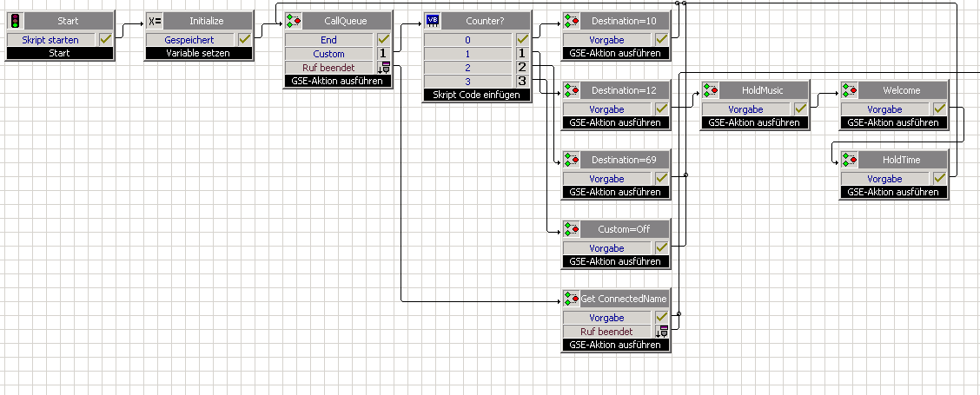Click the icon on HoldMusic block
This screenshot has width=980, height=395.
(x=710, y=89)
